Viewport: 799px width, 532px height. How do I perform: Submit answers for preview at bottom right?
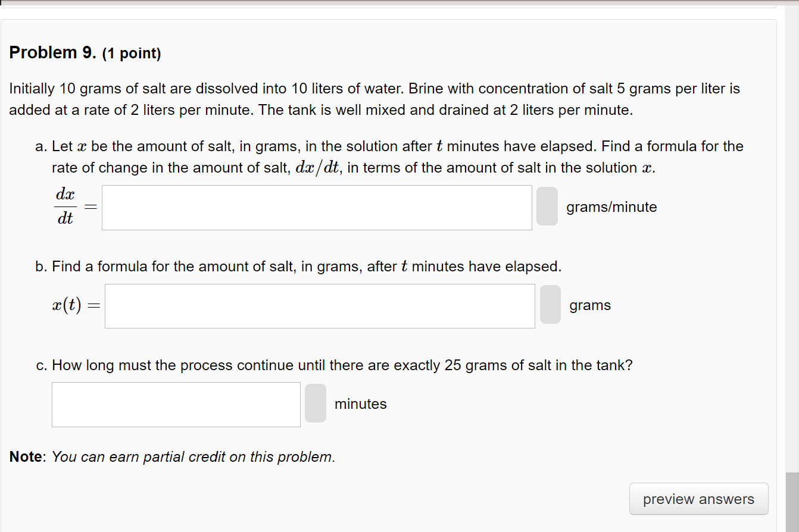(698, 499)
